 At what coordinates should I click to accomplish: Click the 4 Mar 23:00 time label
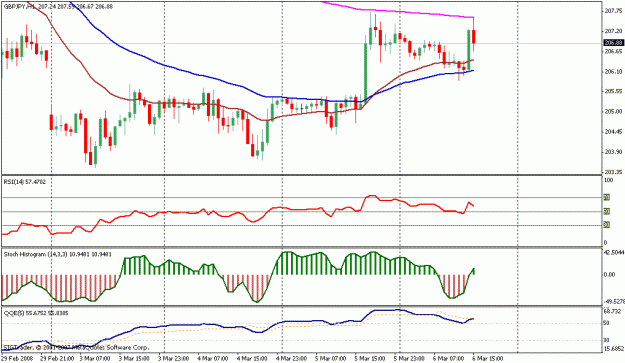click(x=291, y=359)
